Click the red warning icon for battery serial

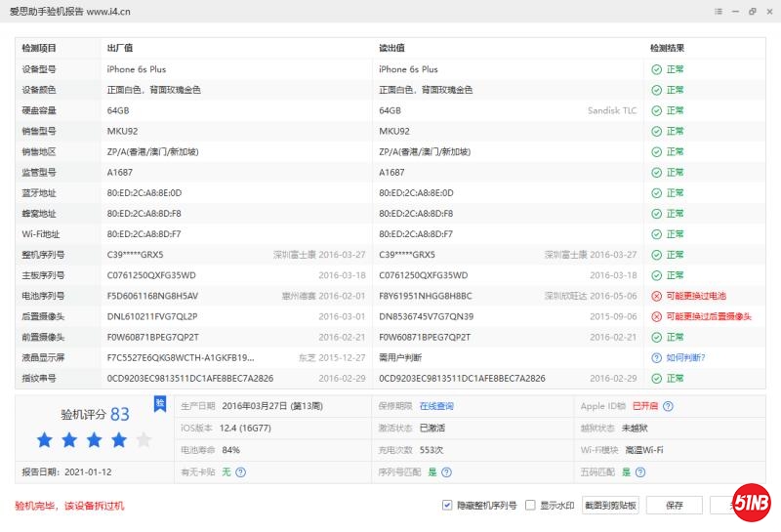[656, 296]
